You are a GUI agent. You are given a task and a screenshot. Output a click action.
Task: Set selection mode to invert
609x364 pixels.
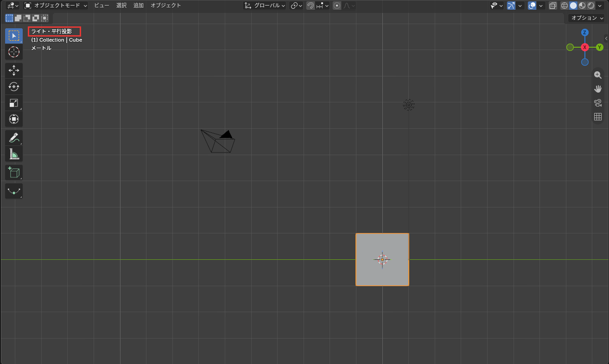36,18
